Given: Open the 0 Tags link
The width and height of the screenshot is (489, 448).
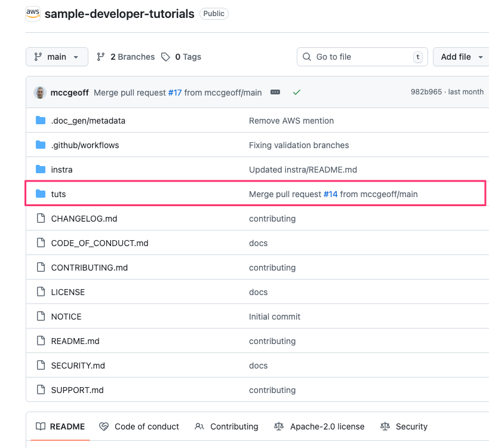Looking at the screenshot, I should tap(181, 57).
